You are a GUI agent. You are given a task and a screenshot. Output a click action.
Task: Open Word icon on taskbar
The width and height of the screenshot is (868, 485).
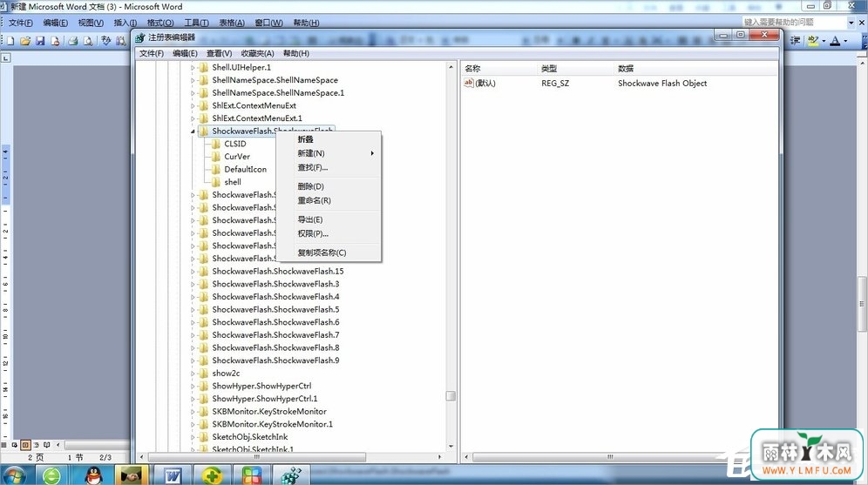click(x=173, y=475)
